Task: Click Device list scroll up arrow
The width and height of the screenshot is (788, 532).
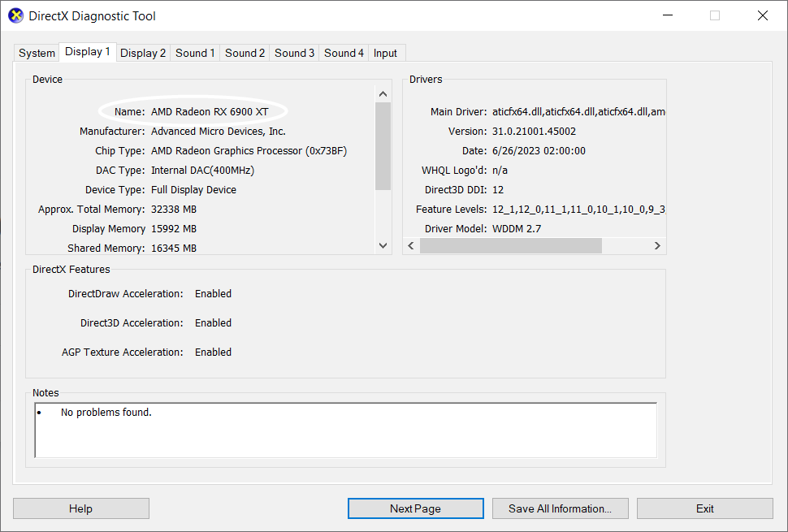Action: pyautogui.click(x=383, y=94)
